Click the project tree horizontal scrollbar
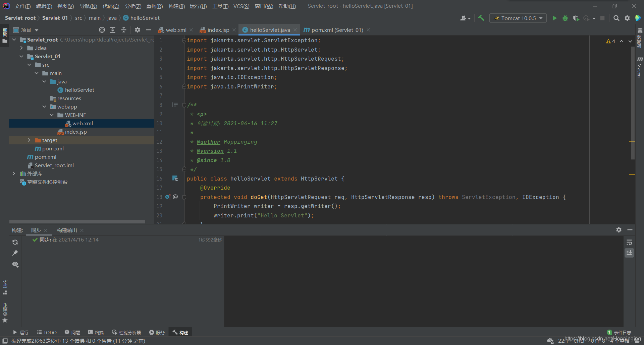 (77, 222)
